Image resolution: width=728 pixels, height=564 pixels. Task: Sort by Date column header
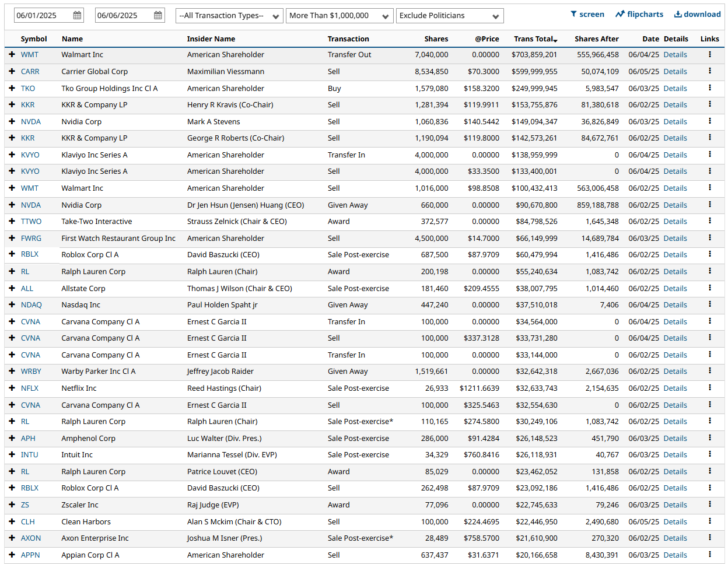pyautogui.click(x=650, y=39)
